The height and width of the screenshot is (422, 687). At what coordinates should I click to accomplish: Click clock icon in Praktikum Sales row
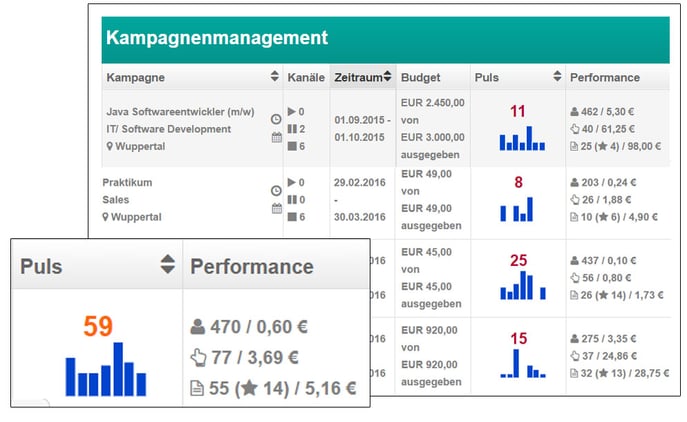276,191
